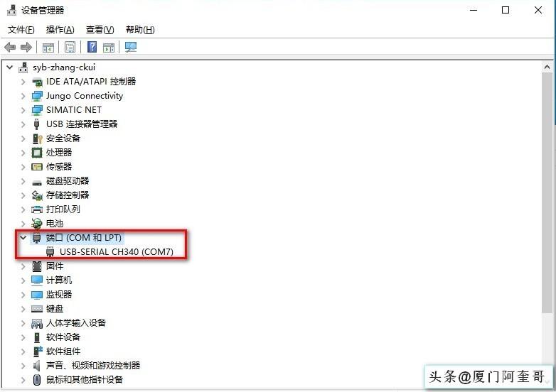
Task: Click the USB-SERIAL CH340 port icon
Action: tap(50, 252)
